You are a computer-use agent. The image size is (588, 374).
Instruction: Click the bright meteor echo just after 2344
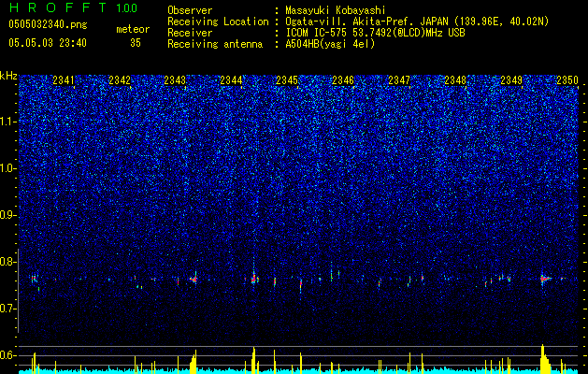254,279
